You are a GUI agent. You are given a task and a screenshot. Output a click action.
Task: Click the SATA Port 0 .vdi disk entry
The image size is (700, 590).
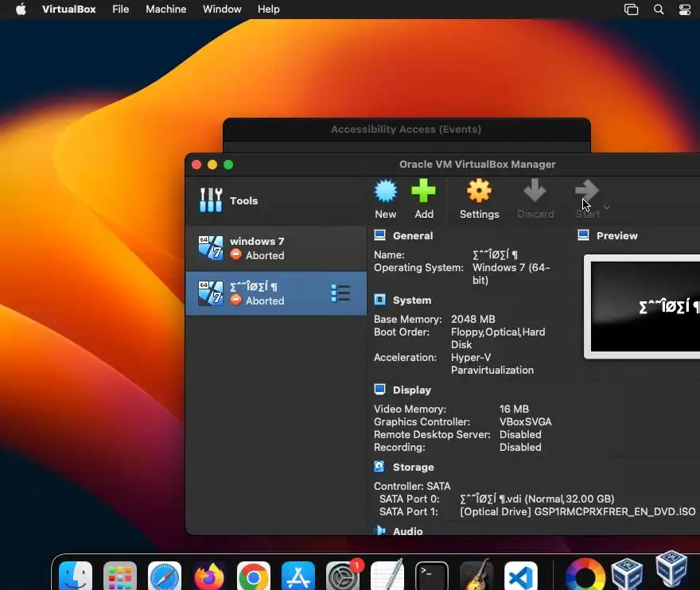537,499
